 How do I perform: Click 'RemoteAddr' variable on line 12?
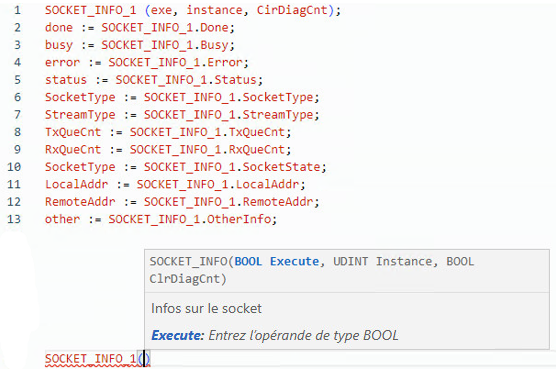point(80,201)
